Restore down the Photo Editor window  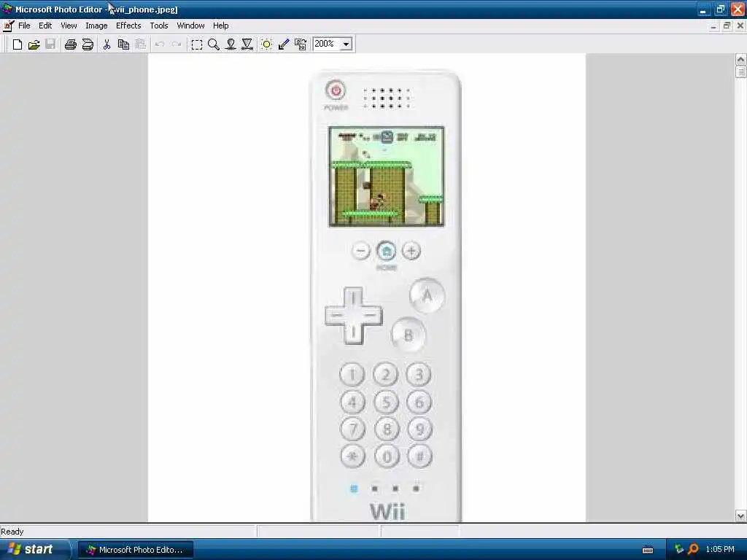(720, 9)
